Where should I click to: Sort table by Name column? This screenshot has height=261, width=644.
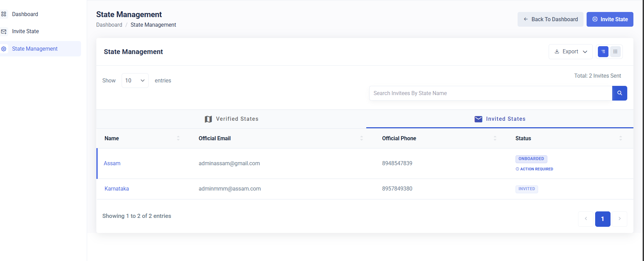tap(178, 138)
